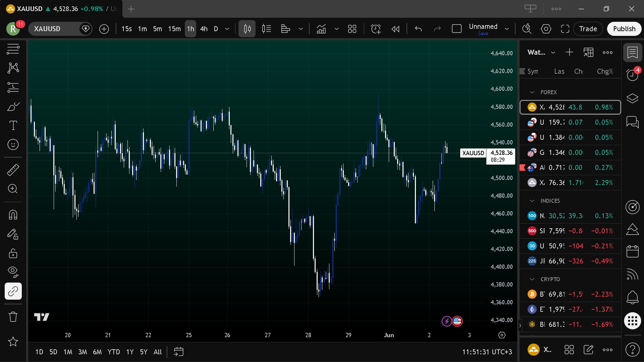The width and height of the screenshot is (644, 362).
Task: Create an alert from toolbar
Action: pyautogui.click(x=376, y=29)
